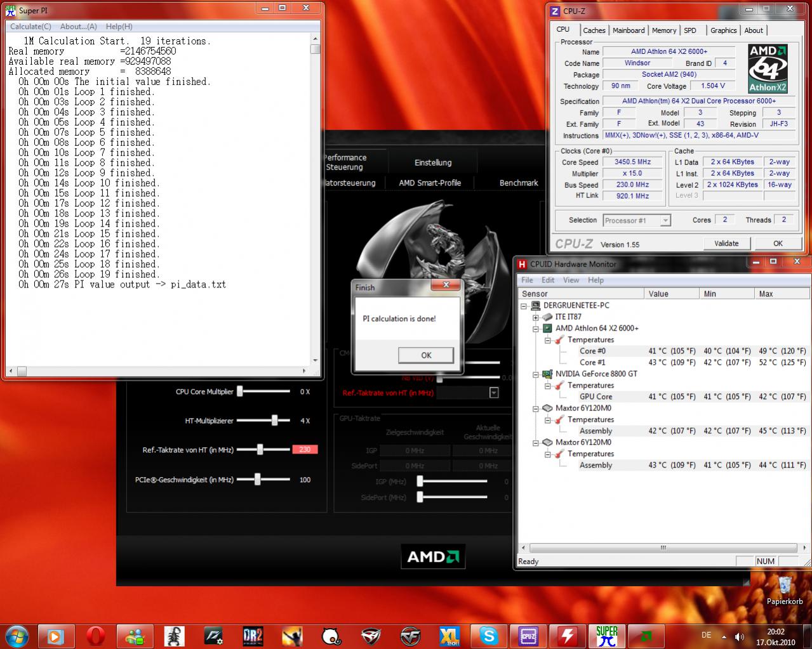
Task: Click the CPUID Hardware Monitor title bar icon
Action: (x=522, y=264)
